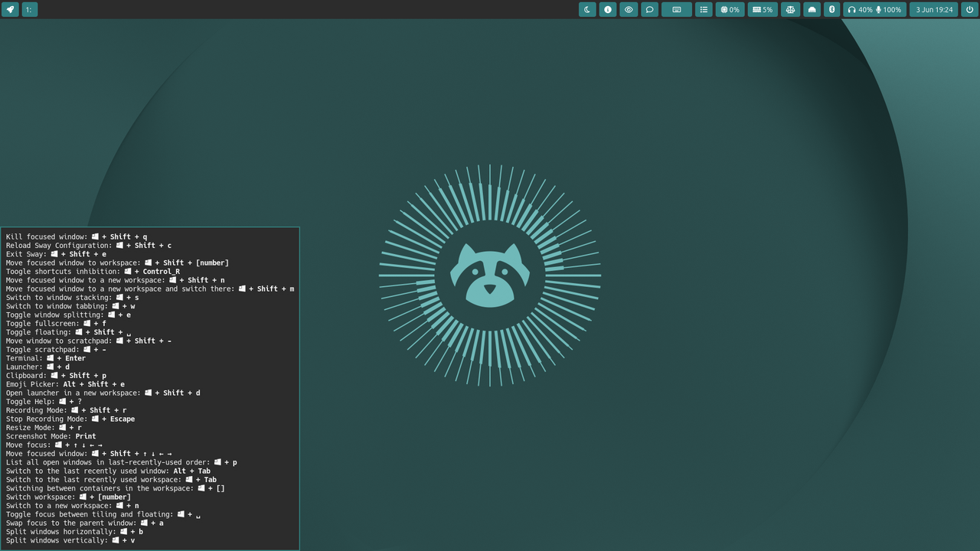Click the 'Switch workspace: [number]' line
The width and height of the screenshot is (980, 551).
68,497
